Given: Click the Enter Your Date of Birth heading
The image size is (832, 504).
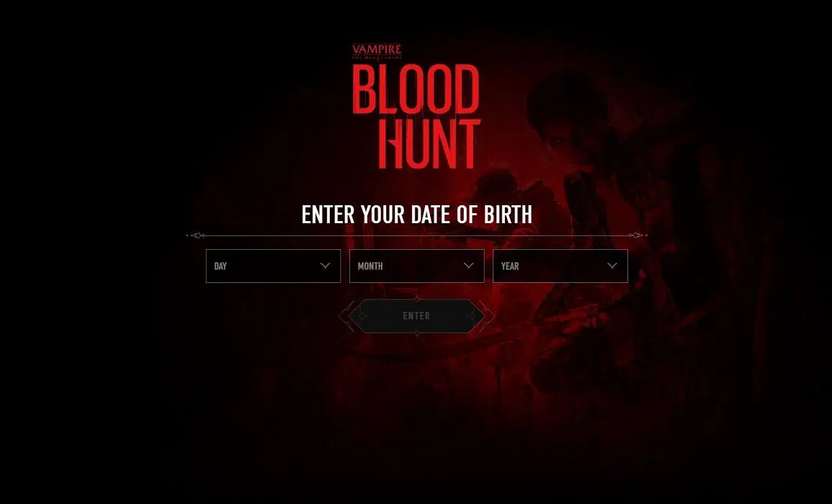Looking at the screenshot, I should (x=416, y=215).
